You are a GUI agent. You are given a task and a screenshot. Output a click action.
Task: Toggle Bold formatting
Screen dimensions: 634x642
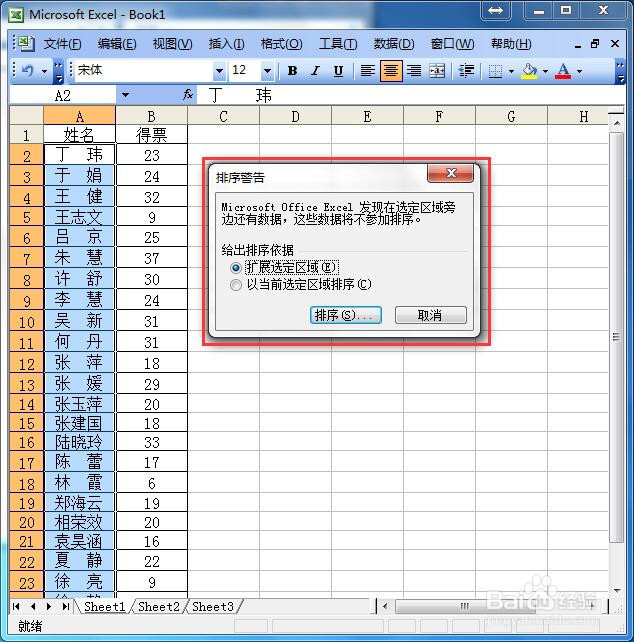pos(292,71)
